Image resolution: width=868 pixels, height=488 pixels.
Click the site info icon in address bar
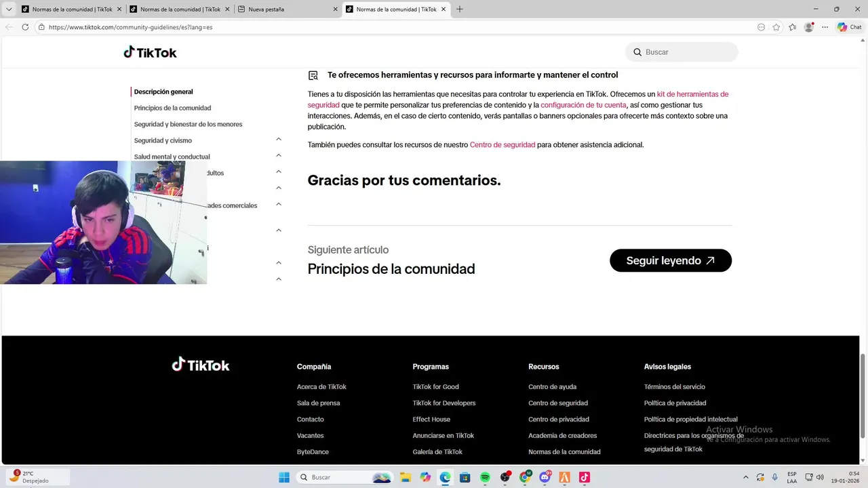tap(41, 27)
